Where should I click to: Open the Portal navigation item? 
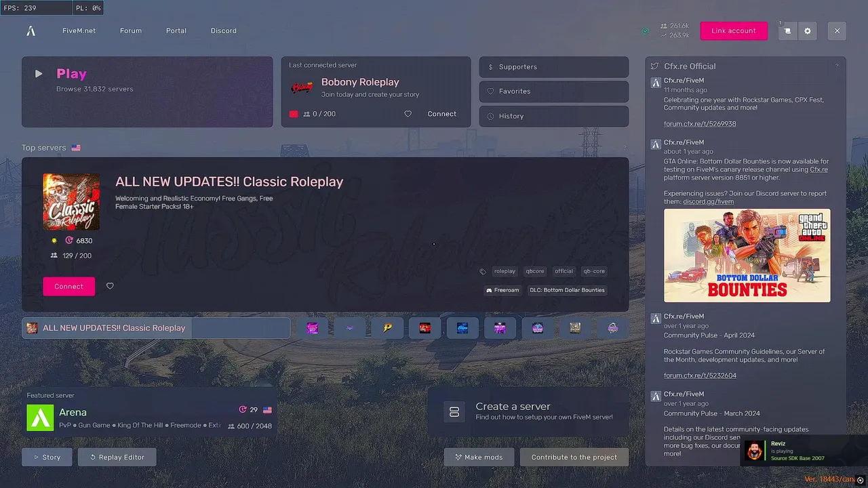176,30
